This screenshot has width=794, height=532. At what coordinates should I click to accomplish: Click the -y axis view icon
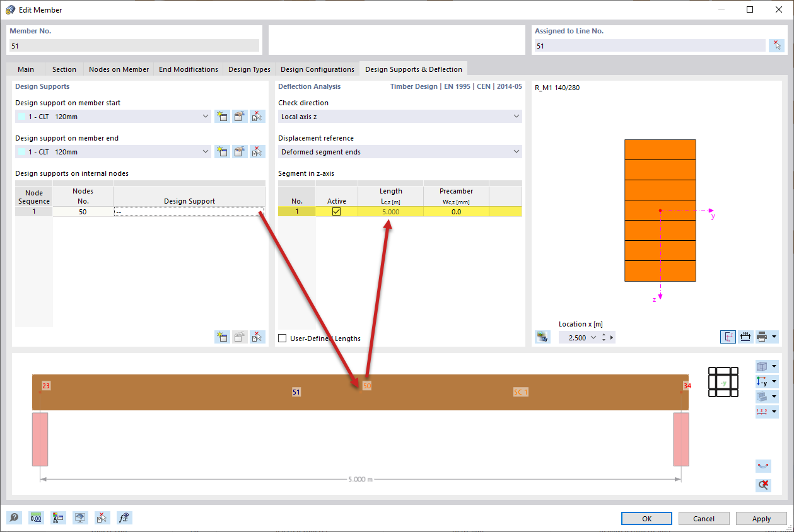[x=762, y=381]
